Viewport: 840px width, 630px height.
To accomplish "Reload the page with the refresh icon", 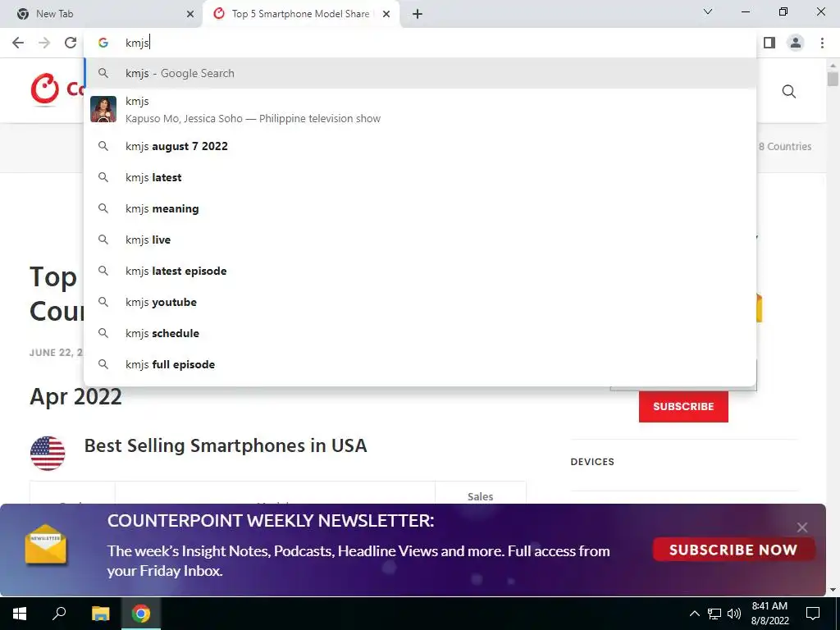I will tap(71, 43).
